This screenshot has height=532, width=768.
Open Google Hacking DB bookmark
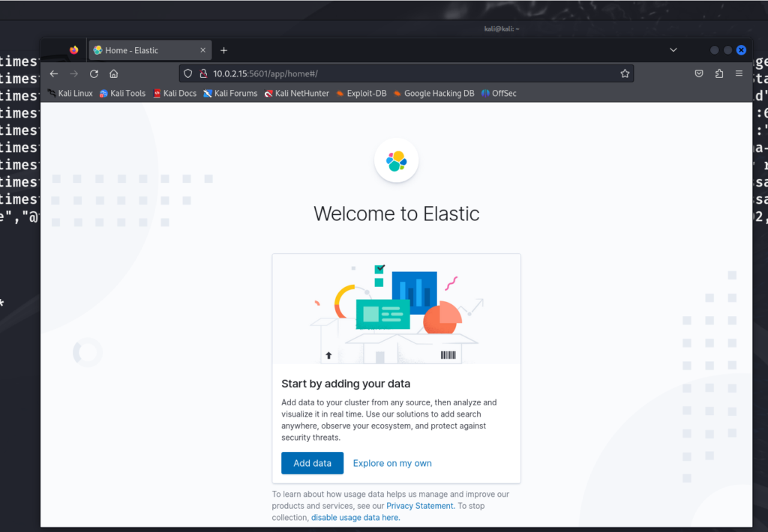tap(434, 94)
